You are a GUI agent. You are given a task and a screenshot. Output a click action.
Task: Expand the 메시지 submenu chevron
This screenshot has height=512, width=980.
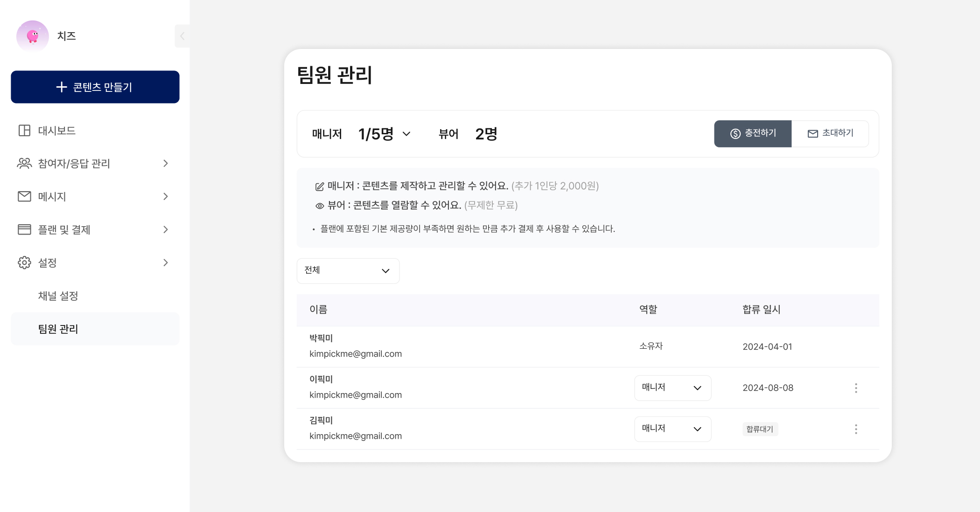[x=166, y=196]
